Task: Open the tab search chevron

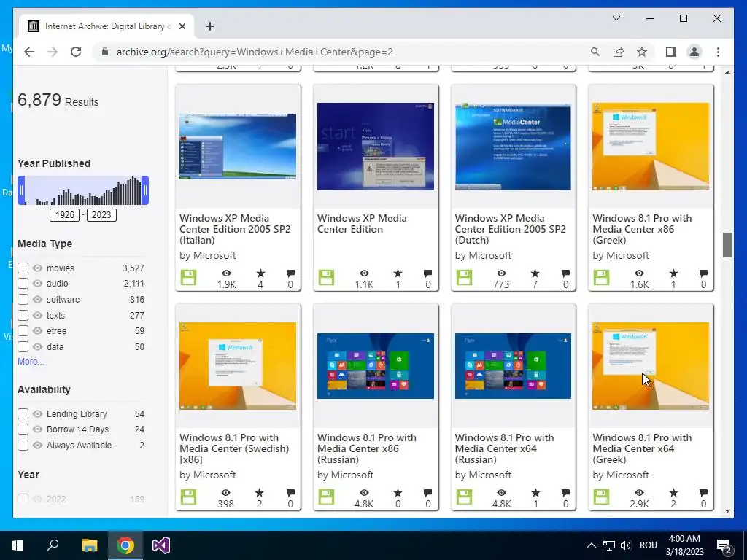Action: [x=616, y=18]
